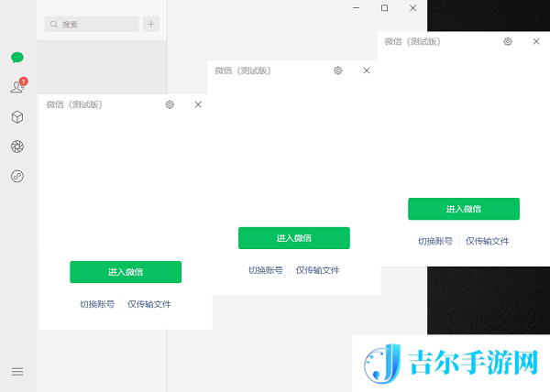Click 切换账号 in middle login window
This screenshot has width=550, height=392.
pos(266,270)
